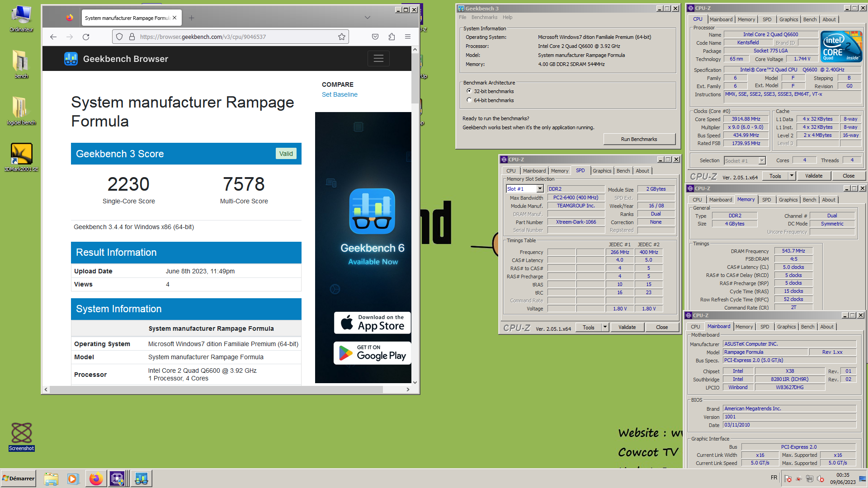Open the media player taskbar icon
Viewport: 868px width, 488px height.
pos(73,479)
